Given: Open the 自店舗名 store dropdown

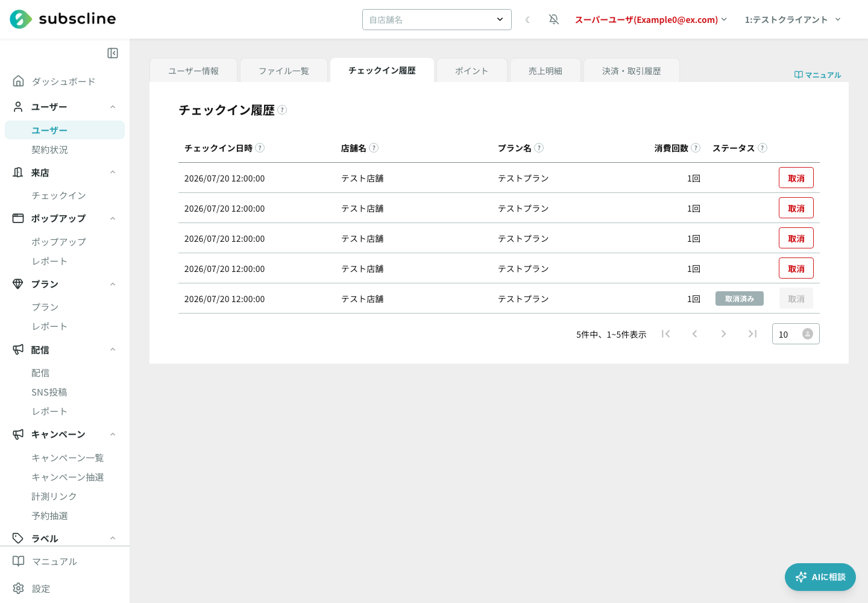Looking at the screenshot, I should click(437, 19).
